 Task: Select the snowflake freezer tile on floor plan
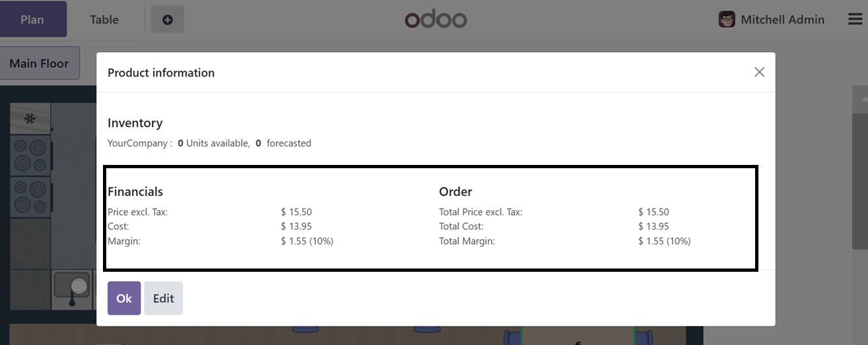click(30, 119)
